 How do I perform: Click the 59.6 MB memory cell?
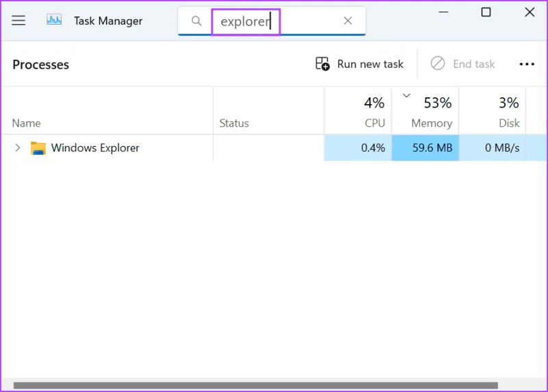425,148
